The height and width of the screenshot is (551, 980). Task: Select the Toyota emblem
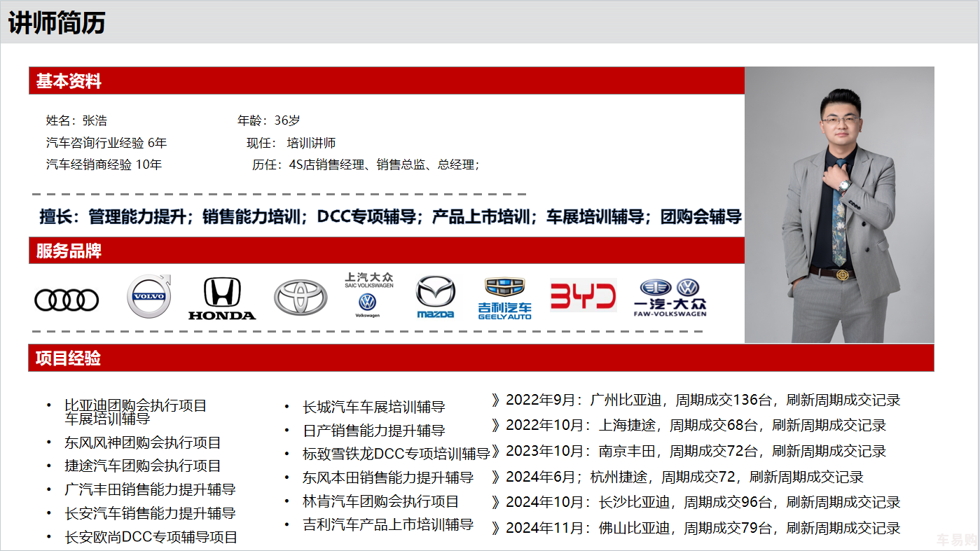tap(301, 298)
